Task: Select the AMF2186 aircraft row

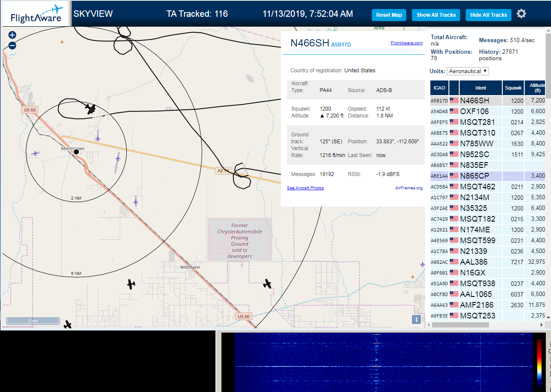Action: (488, 305)
